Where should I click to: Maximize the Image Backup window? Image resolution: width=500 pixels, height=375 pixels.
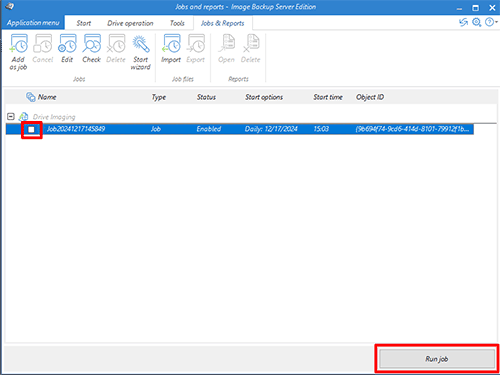click(x=476, y=7)
